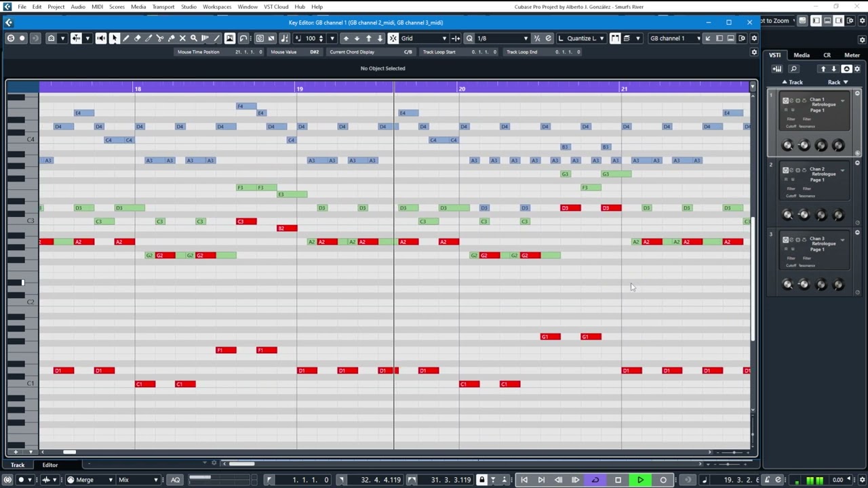Switch to Editor tab in lower zone
The width and height of the screenshot is (868, 488).
pos(50,465)
